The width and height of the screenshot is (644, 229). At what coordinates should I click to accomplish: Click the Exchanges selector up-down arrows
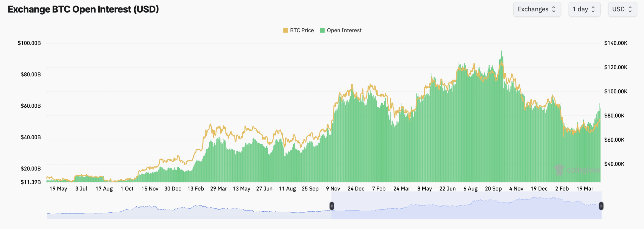click(x=554, y=9)
